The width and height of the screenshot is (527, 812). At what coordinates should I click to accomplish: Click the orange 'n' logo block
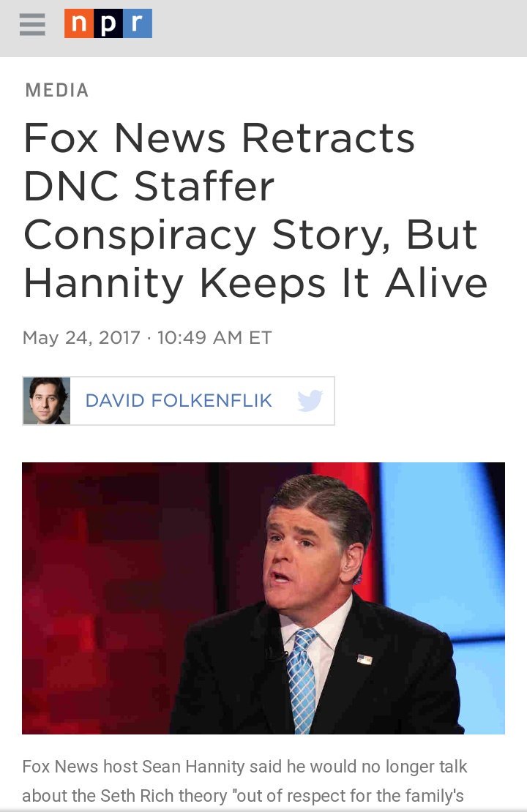pos(79,23)
